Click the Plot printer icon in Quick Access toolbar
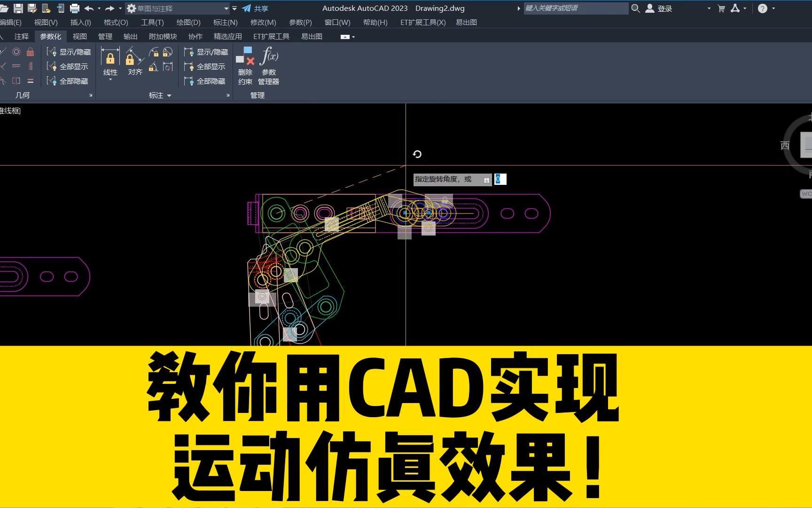Screen dimensions: 812x508 [74, 8]
